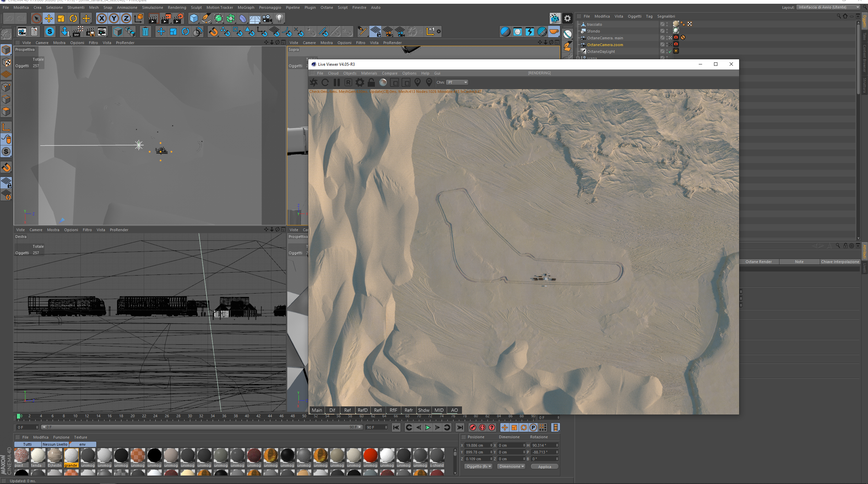Go to start of animation
868x484 pixels.
click(396, 427)
